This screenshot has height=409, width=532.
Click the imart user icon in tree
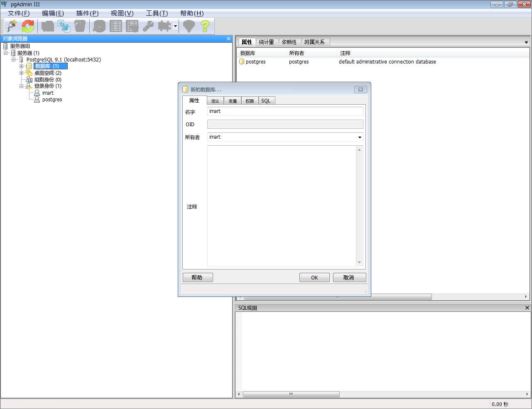pyautogui.click(x=37, y=93)
